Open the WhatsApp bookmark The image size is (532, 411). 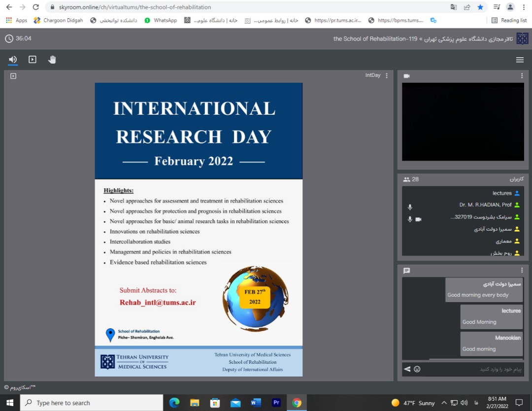coord(161,20)
